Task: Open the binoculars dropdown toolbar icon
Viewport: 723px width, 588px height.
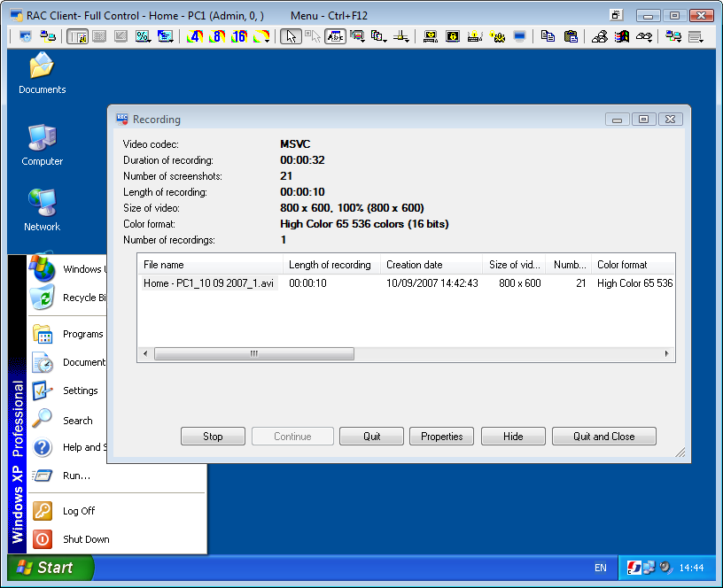Action: pos(644,36)
